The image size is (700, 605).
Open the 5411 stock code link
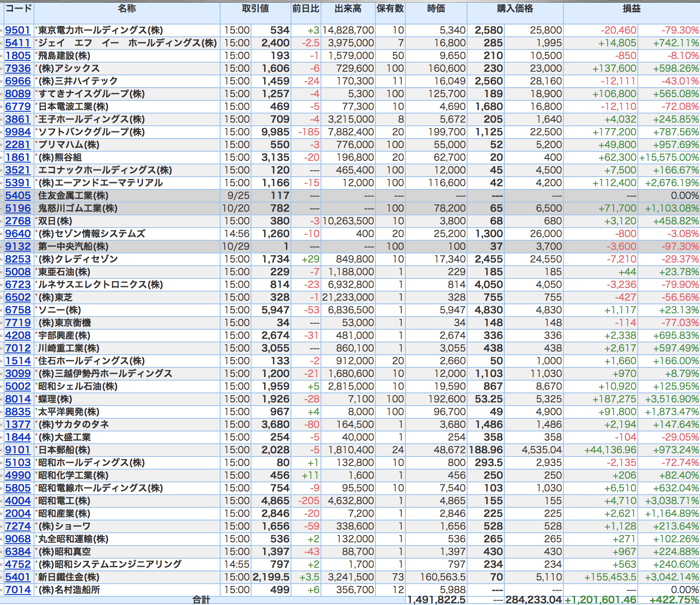coord(18,43)
